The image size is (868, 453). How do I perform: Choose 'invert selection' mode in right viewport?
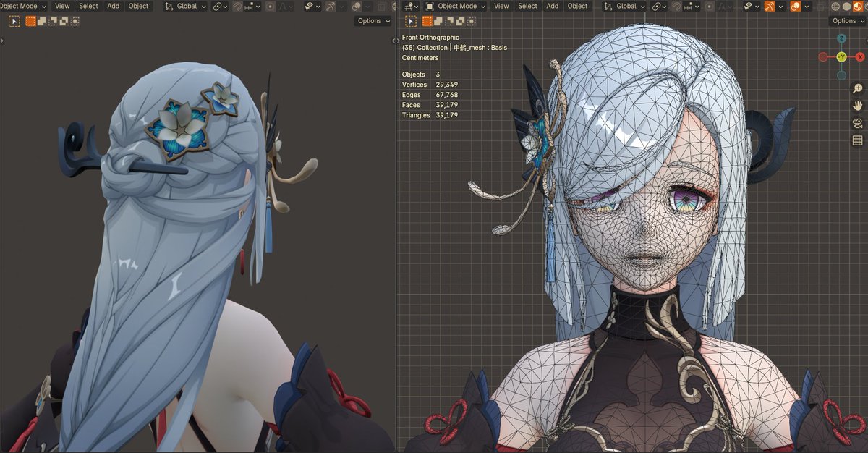coord(459,21)
